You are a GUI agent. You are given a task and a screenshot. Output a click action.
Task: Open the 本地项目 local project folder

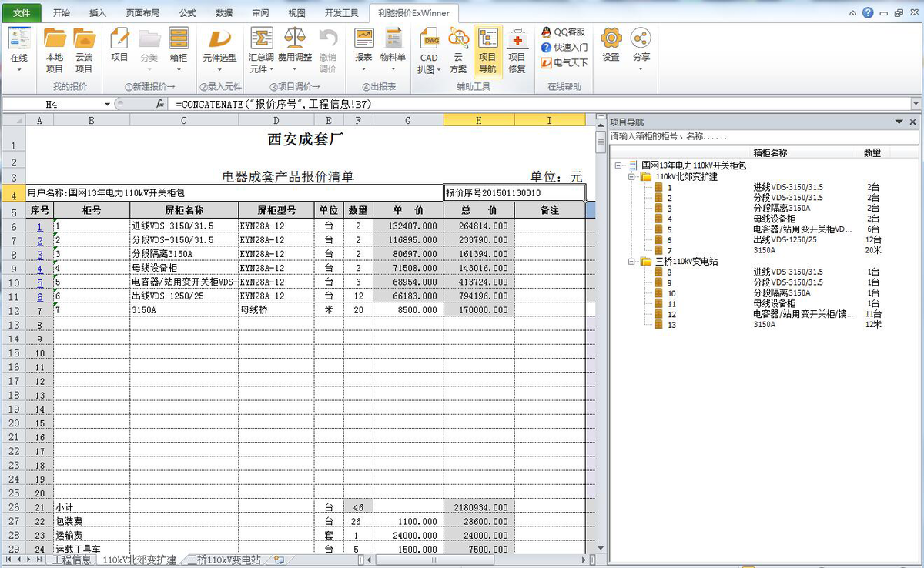(x=55, y=48)
